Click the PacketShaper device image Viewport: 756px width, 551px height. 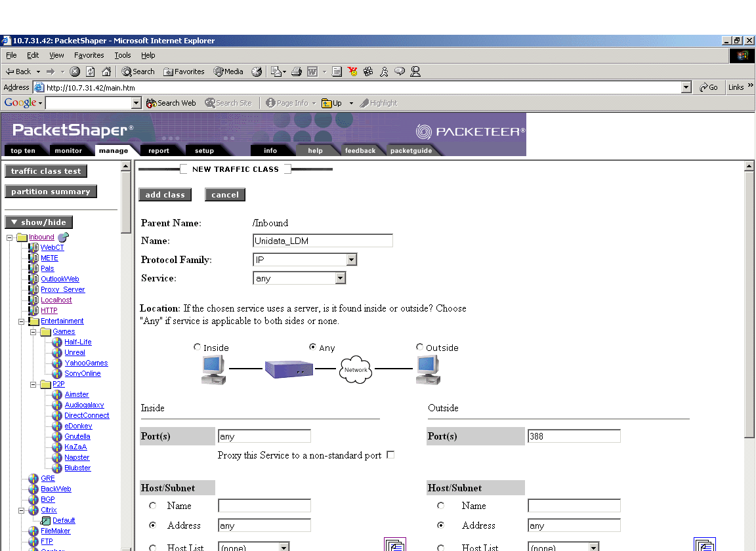(289, 369)
